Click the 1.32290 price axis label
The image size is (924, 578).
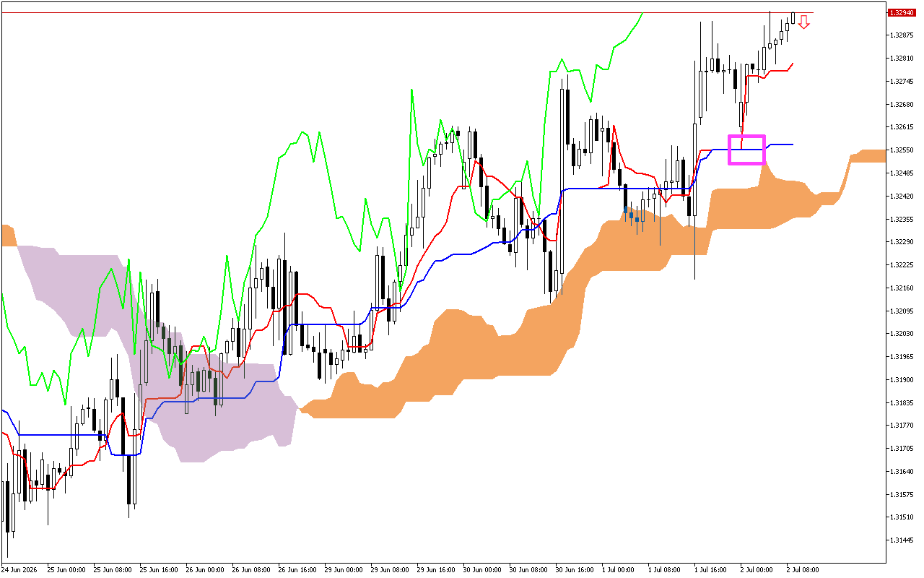pos(901,242)
